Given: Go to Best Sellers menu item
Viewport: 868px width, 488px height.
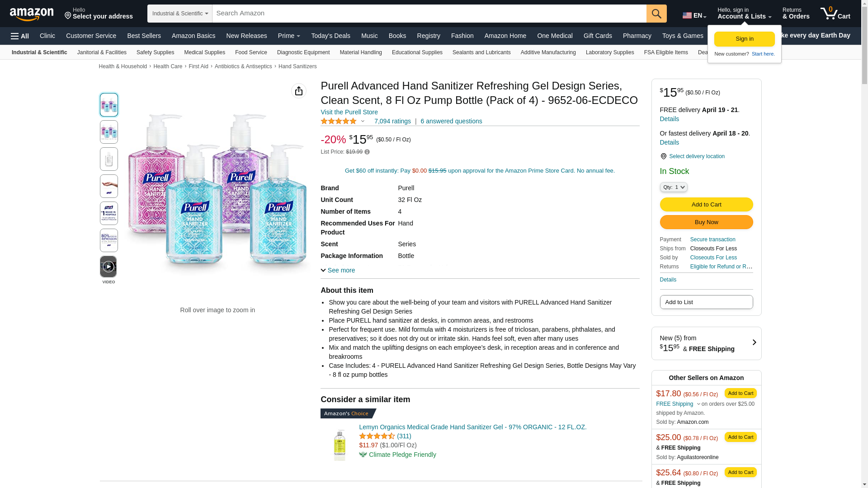Looking at the screenshot, I should [144, 36].
